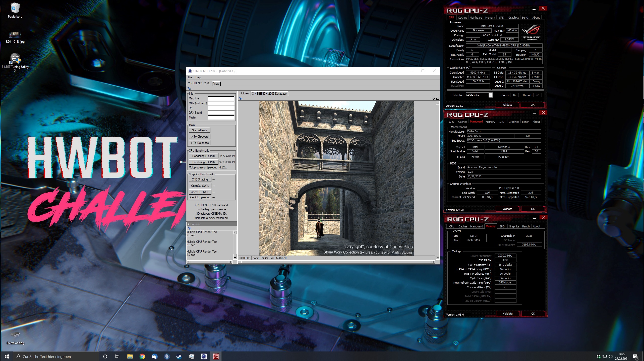Open Bench tab in bottom CPU-Z window
The width and height of the screenshot is (644, 361).
526,226
